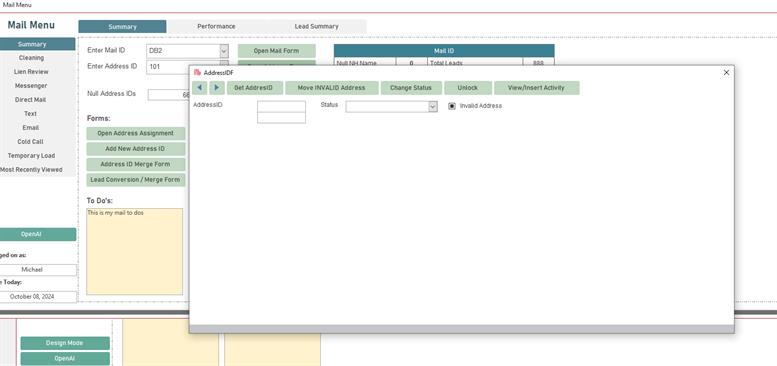Close the AddressIDF window
The image size is (777, 366).
pyautogui.click(x=726, y=72)
